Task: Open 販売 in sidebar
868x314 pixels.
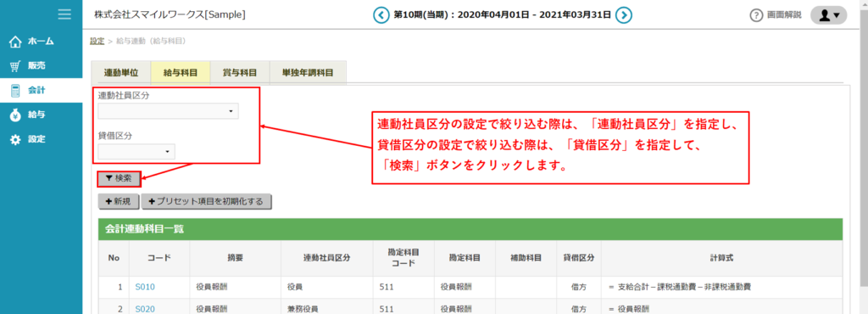Action: [x=41, y=66]
